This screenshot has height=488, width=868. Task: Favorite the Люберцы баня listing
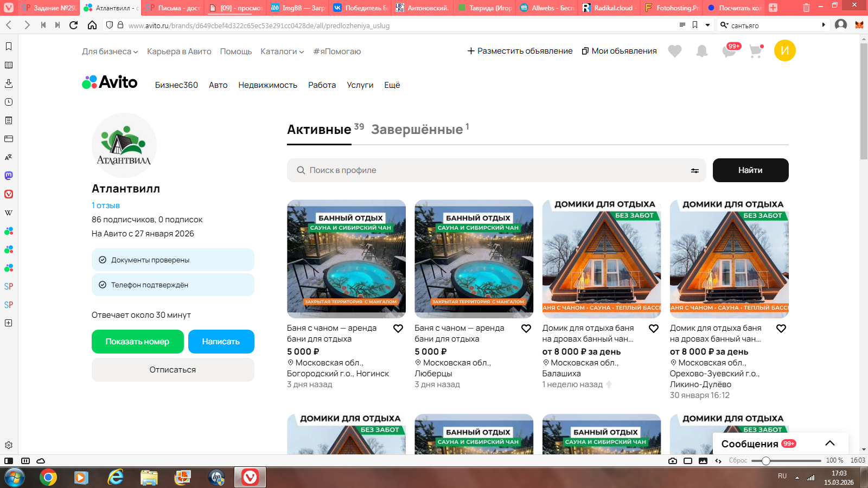pos(526,329)
